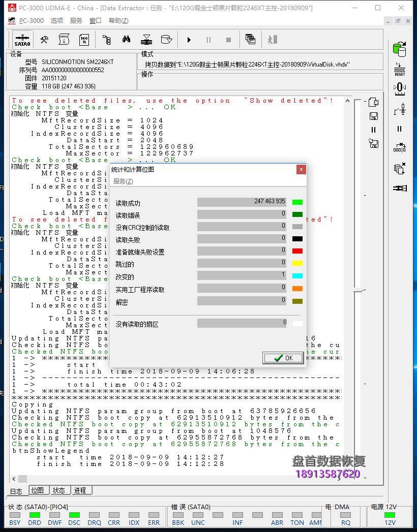Toggle the pause icon on right sidebar

click(400, 129)
